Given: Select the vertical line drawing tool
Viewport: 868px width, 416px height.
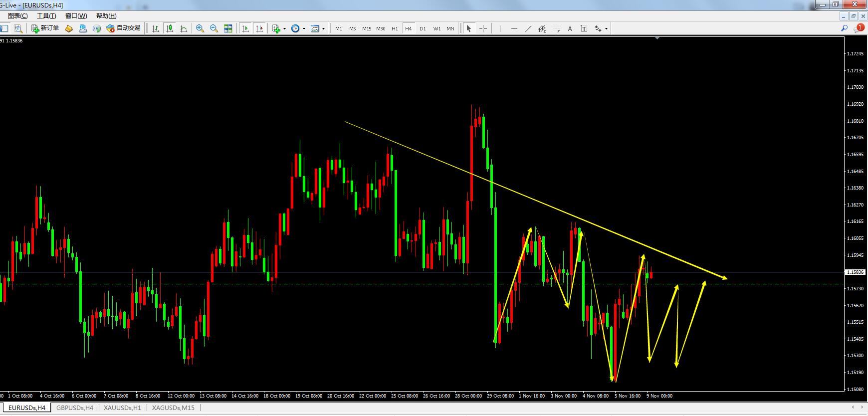Looking at the screenshot, I should 500,28.
